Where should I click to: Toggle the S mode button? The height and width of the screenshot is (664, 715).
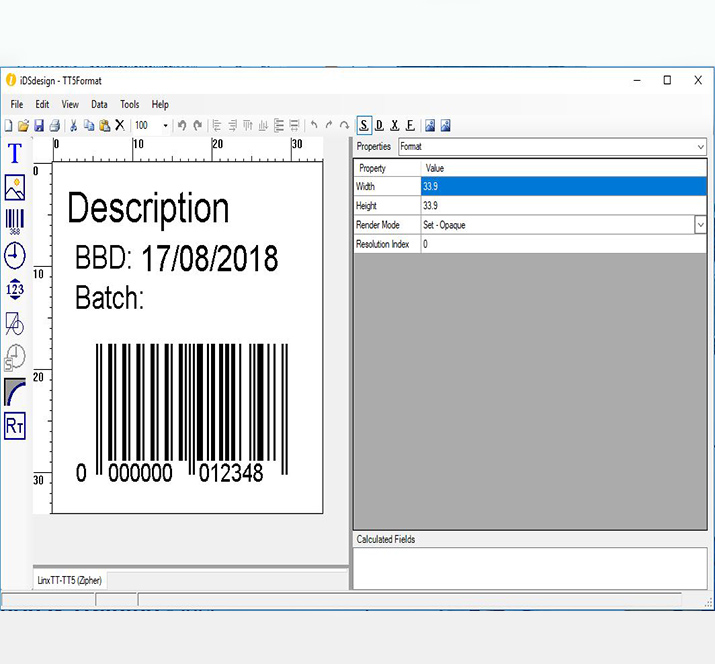coord(364,125)
